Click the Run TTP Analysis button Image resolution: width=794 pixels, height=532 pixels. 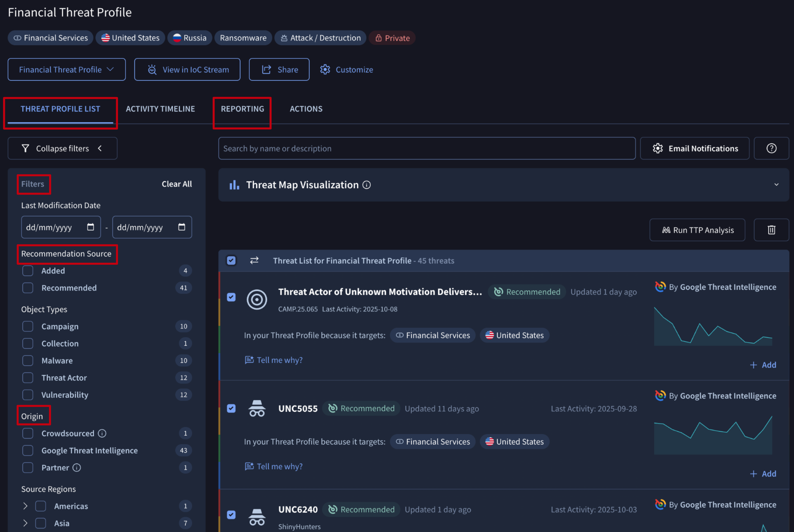click(697, 230)
